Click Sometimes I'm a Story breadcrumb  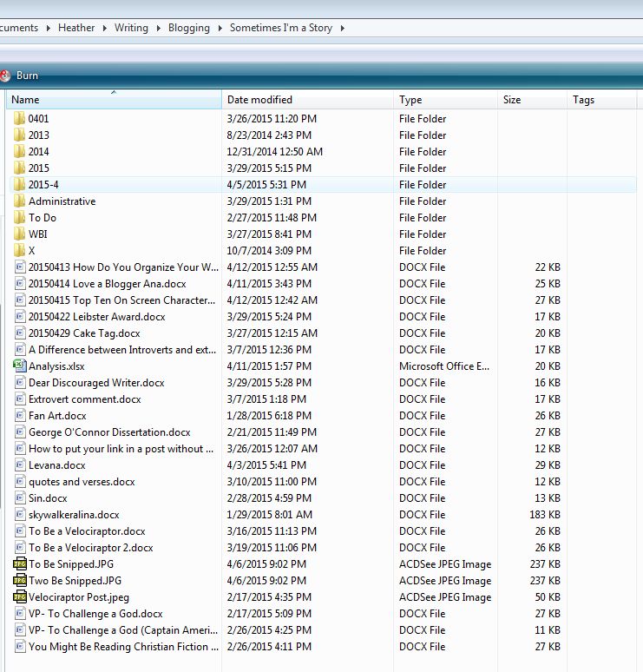281,28
